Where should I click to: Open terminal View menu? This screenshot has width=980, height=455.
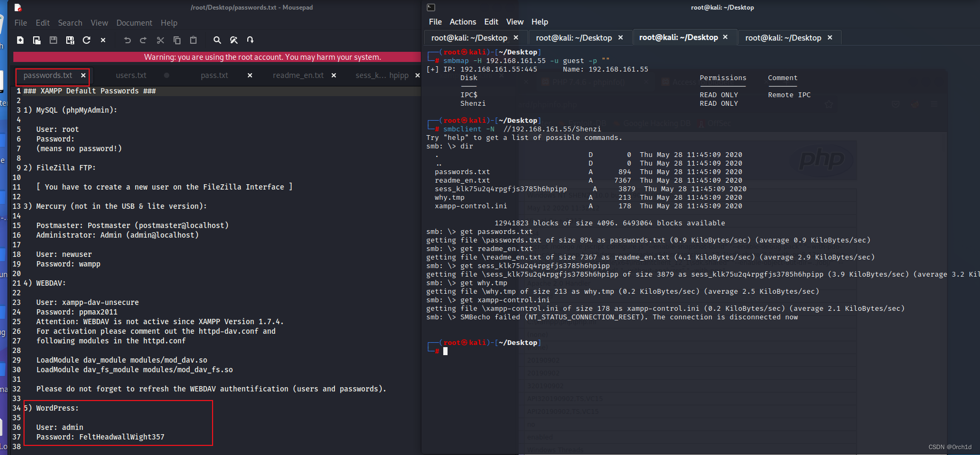coord(515,22)
